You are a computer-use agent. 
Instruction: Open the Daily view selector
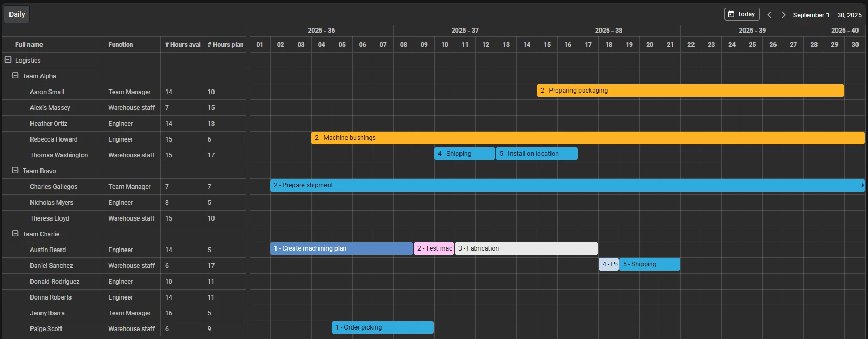(x=17, y=14)
